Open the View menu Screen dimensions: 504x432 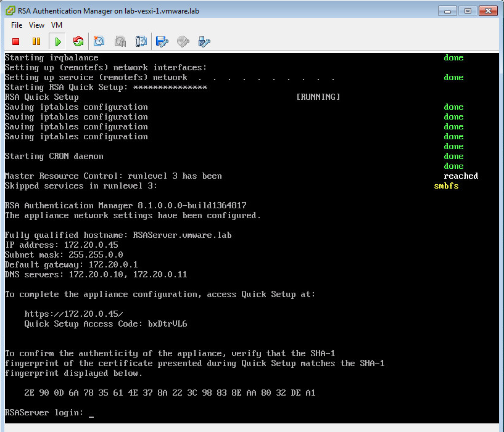point(36,25)
